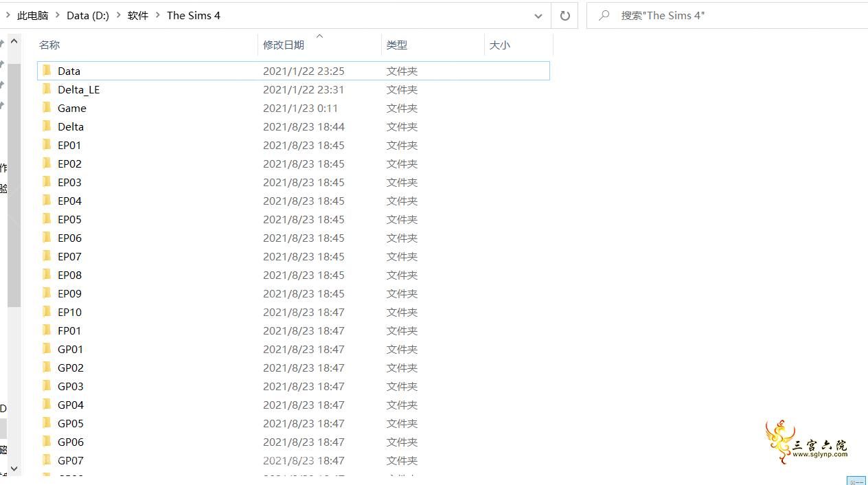Image resolution: width=868 pixels, height=485 pixels.
Task: Click the Delta_LE folder icon
Action: point(47,89)
